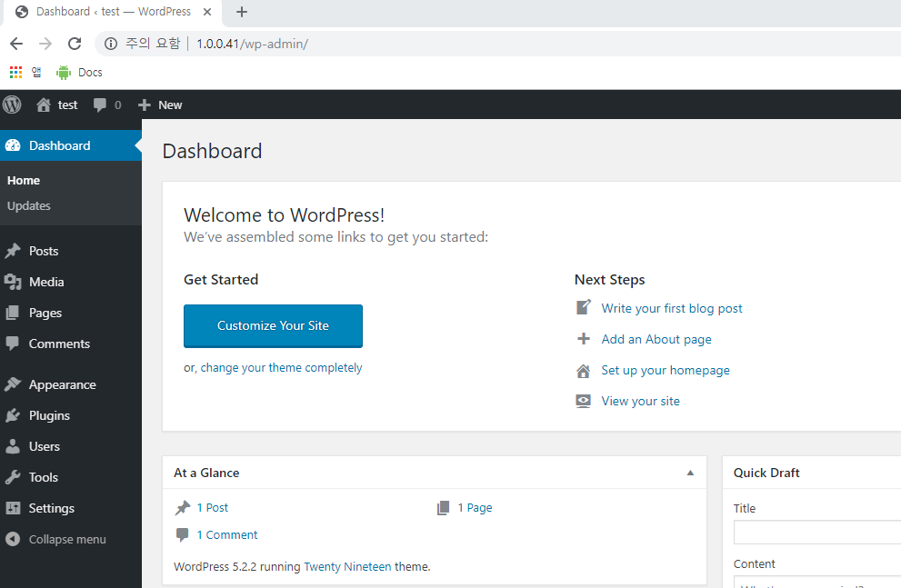Focus the Quick Draft Content field
Viewport: 901px width, 588px height.
817,582
